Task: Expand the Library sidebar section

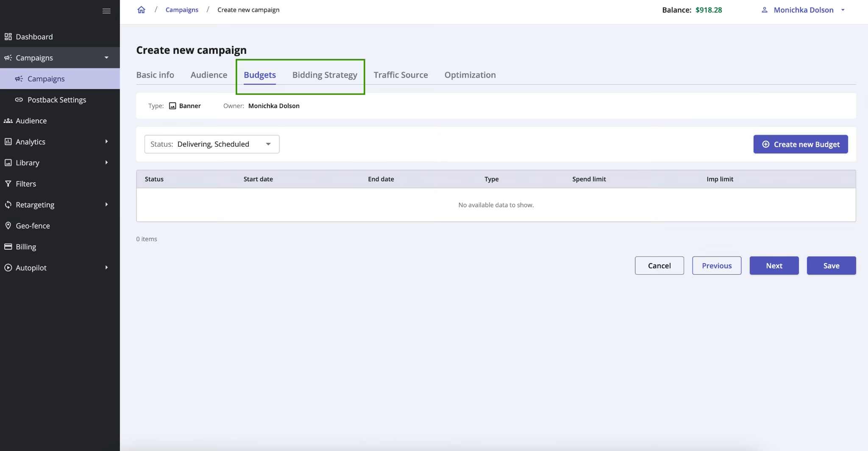Action: pos(106,162)
